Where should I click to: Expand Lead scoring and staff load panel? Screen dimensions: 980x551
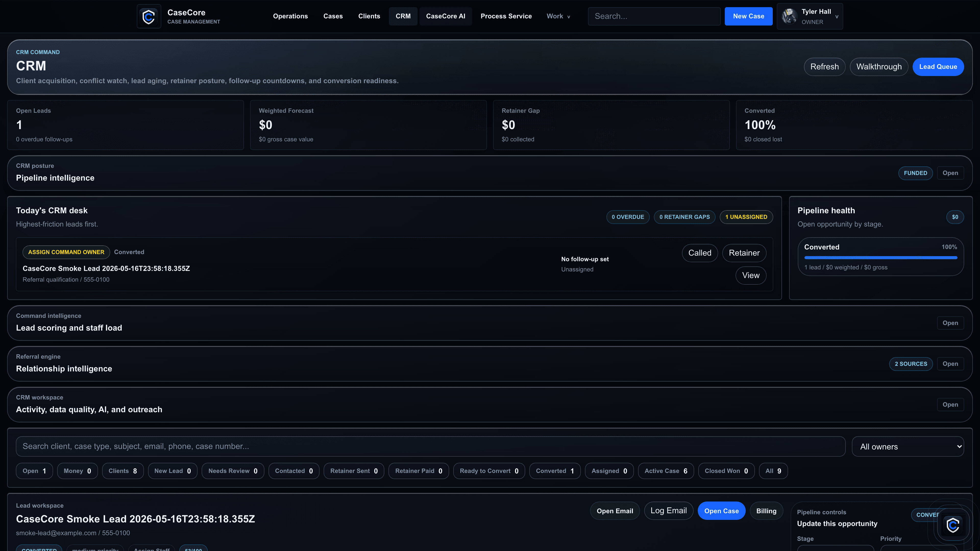pyautogui.click(x=950, y=323)
